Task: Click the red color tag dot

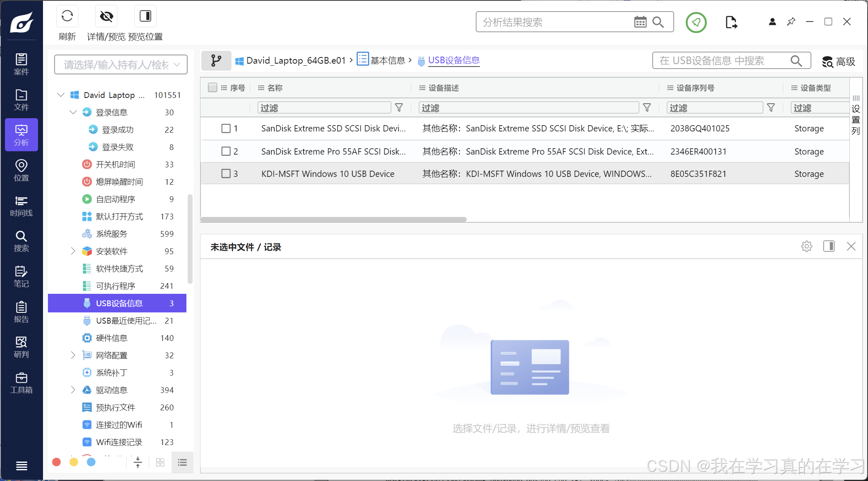Action: coord(57,462)
